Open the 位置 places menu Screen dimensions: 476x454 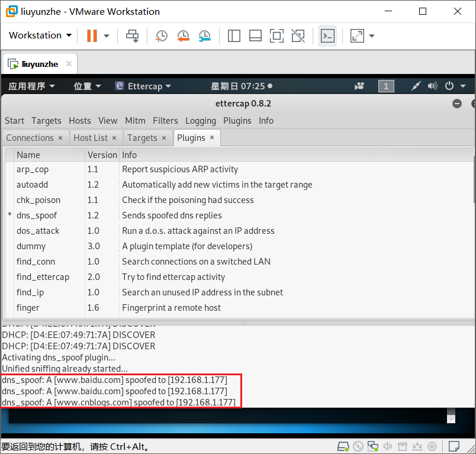(x=87, y=86)
